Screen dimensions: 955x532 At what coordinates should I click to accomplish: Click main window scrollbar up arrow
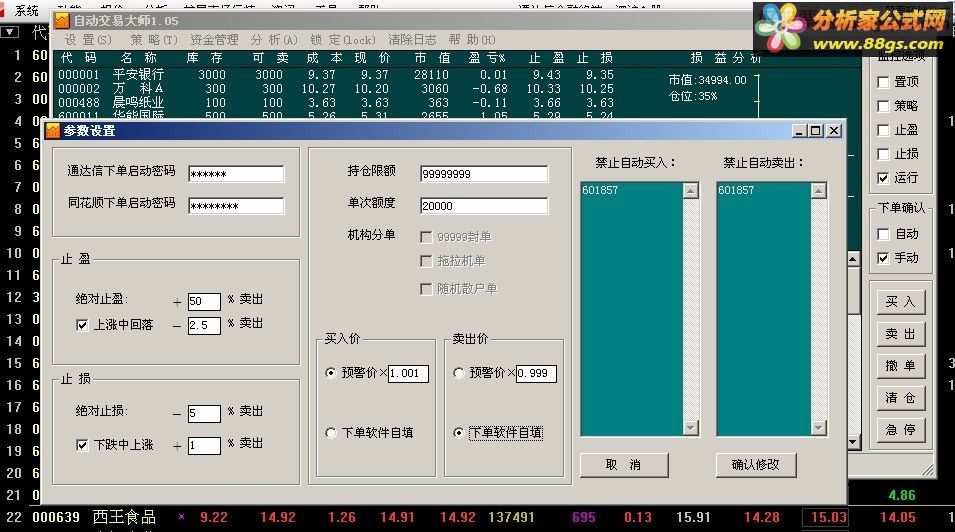click(x=853, y=260)
